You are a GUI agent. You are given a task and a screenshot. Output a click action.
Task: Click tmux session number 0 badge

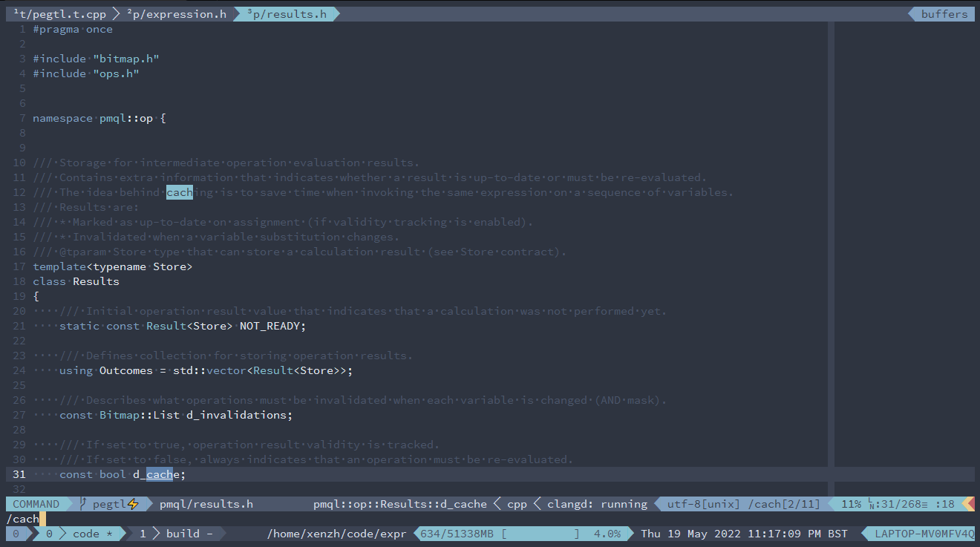[x=16, y=534]
